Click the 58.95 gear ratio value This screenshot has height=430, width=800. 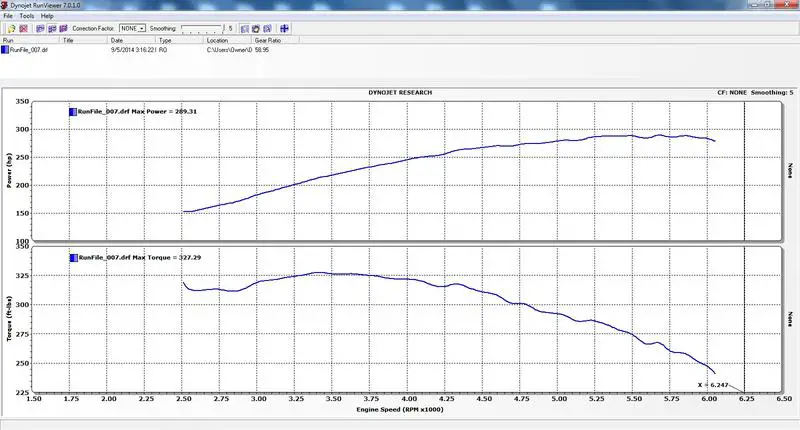pyautogui.click(x=262, y=50)
